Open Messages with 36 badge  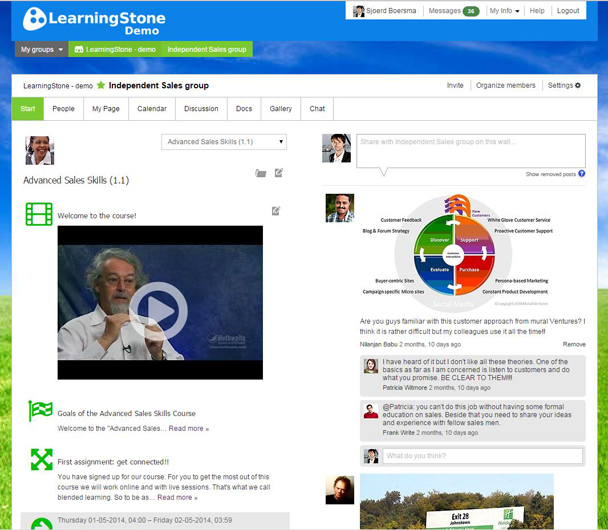click(x=453, y=11)
